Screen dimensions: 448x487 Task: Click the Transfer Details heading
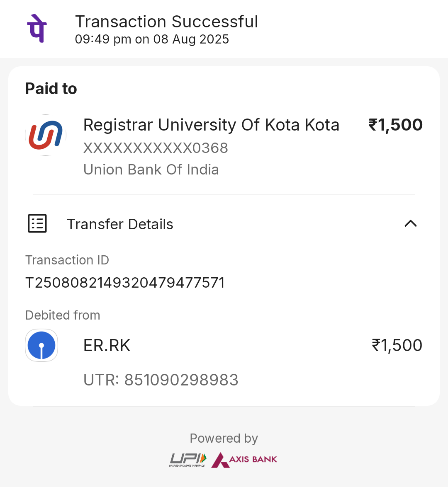pos(120,224)
